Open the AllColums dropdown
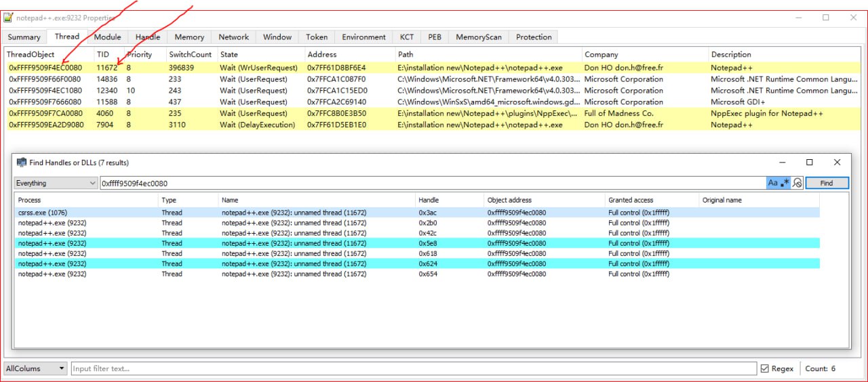 [35, 368]
